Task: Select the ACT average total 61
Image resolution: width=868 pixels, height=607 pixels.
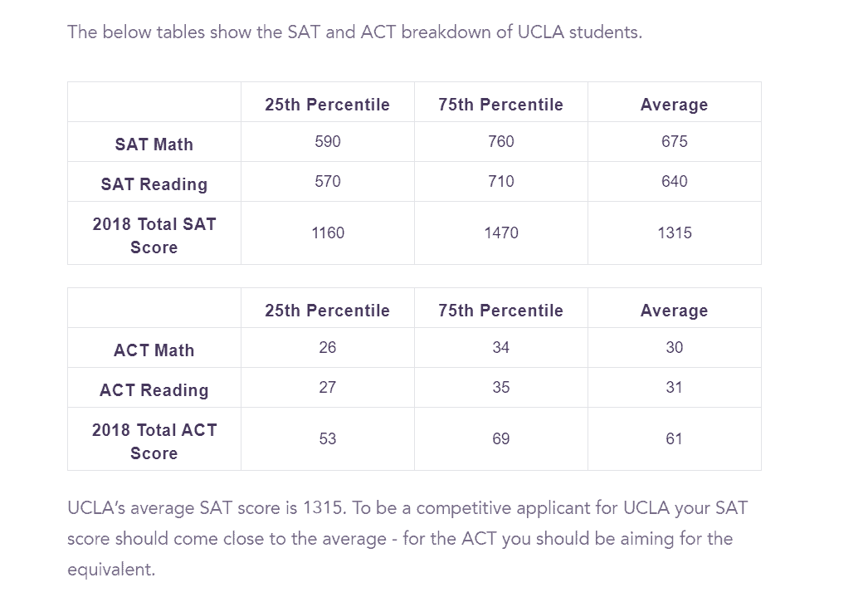Action: (x=675, y=438)
